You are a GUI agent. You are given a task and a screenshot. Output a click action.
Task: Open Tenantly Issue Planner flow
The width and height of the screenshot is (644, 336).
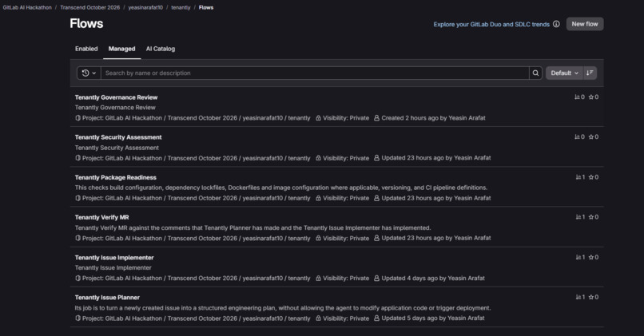pyautogui.click(x=107, y=297)
